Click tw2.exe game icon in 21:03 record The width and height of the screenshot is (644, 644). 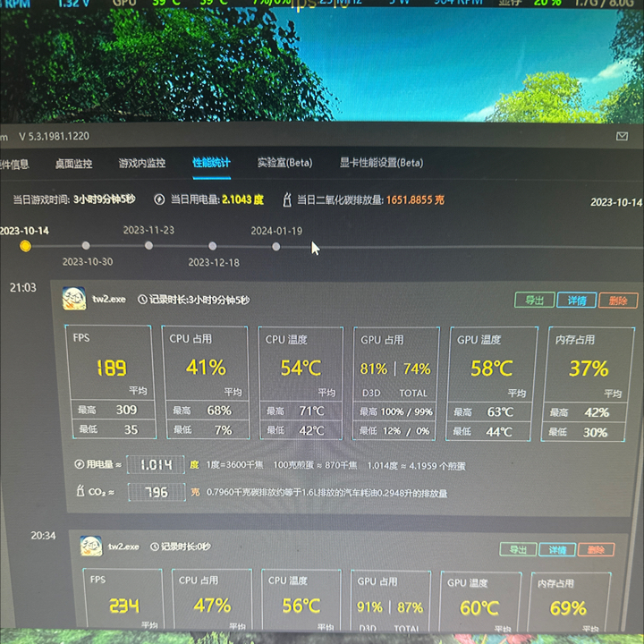(74, 299)
